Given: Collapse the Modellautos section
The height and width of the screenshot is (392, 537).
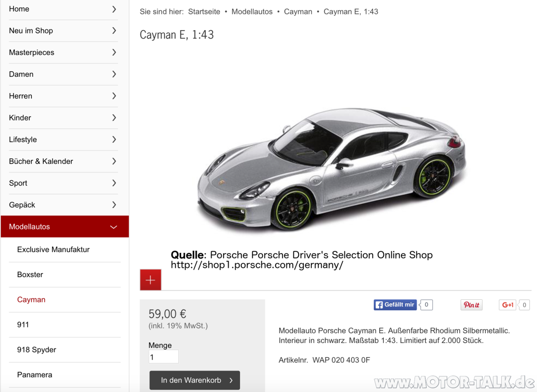Looking at the screenshot, I should click(x=114, y=227).
